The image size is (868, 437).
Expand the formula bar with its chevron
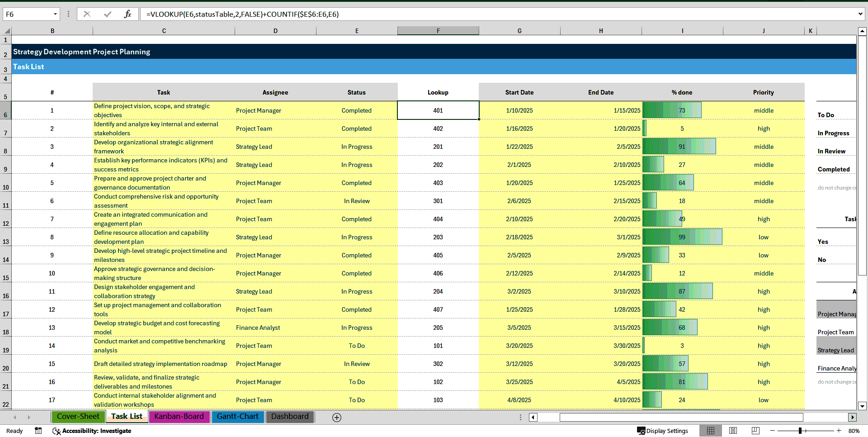tap(861, 14)
